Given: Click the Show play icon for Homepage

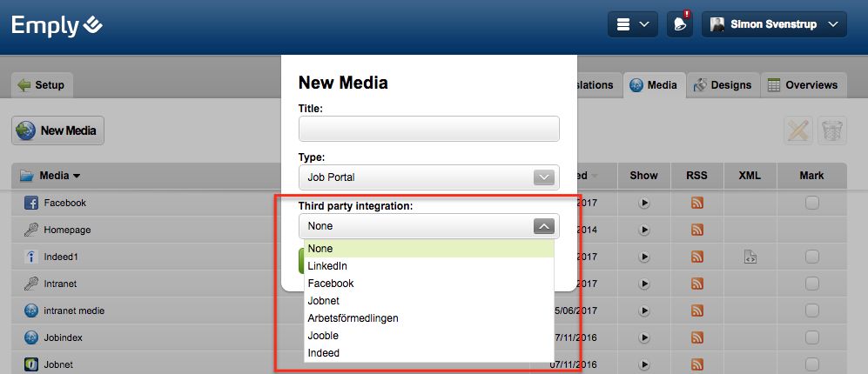Looking at the screenshot, I should (644, 230).
